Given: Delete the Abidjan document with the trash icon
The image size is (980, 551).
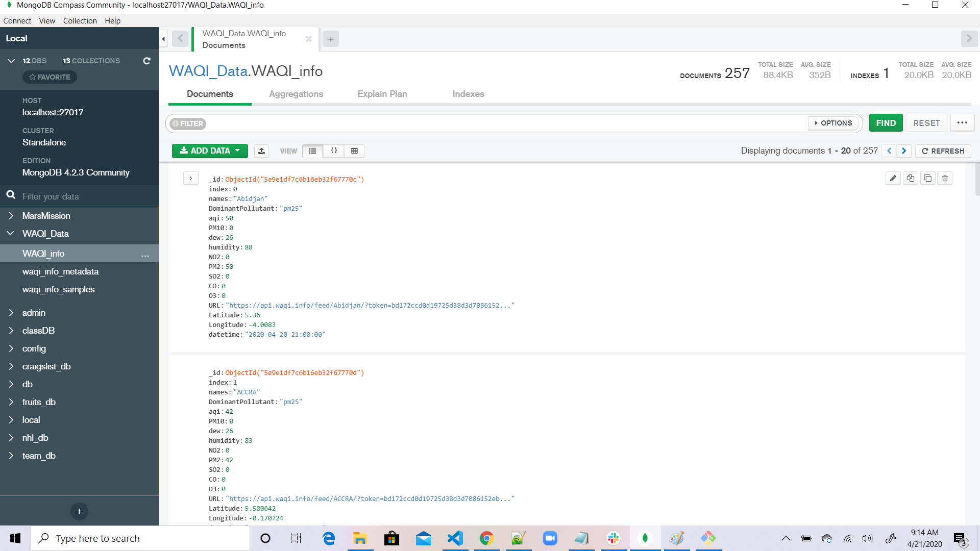Looking at the screenshot, I should click(x=945, y=179).
